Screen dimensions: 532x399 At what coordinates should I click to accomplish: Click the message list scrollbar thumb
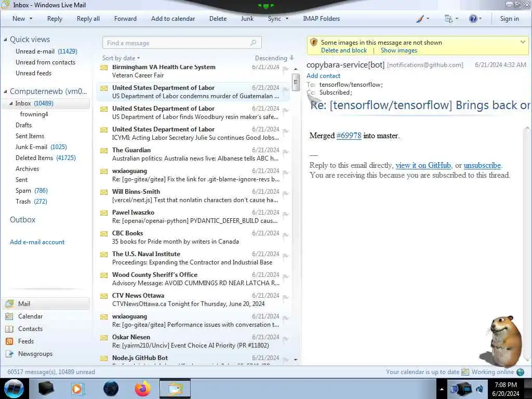(296, 82)
